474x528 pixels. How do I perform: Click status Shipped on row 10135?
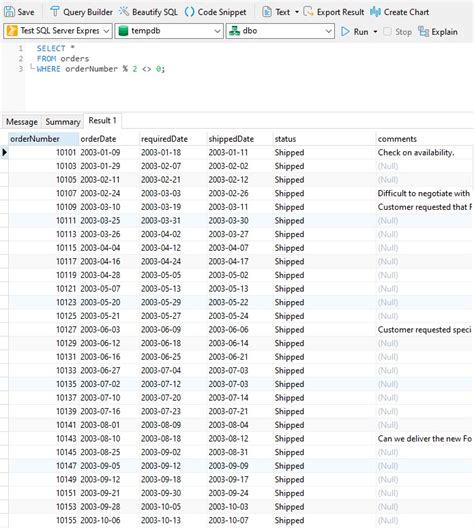[324, 384]
